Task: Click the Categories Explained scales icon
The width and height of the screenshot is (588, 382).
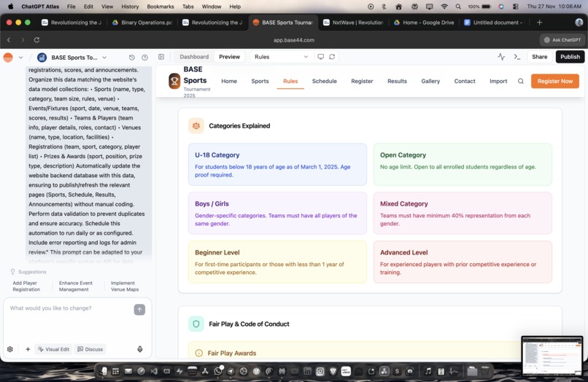Action: pos(196,125)
